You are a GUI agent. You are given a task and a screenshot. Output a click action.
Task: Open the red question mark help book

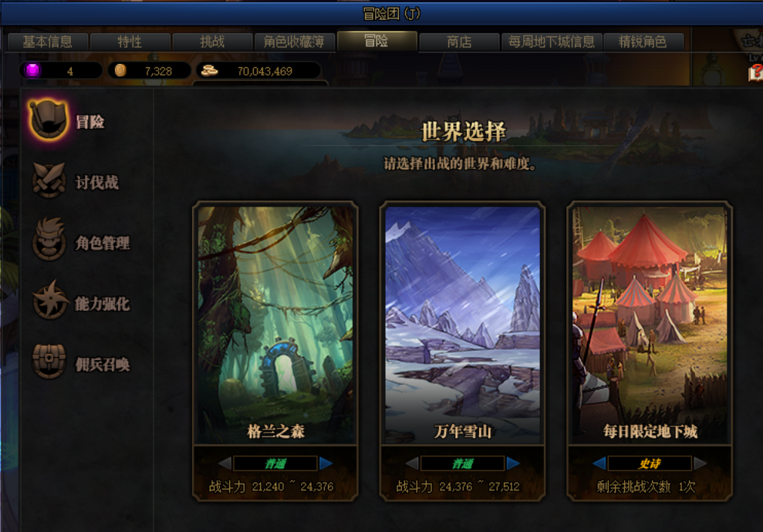(x=756, y=73)
